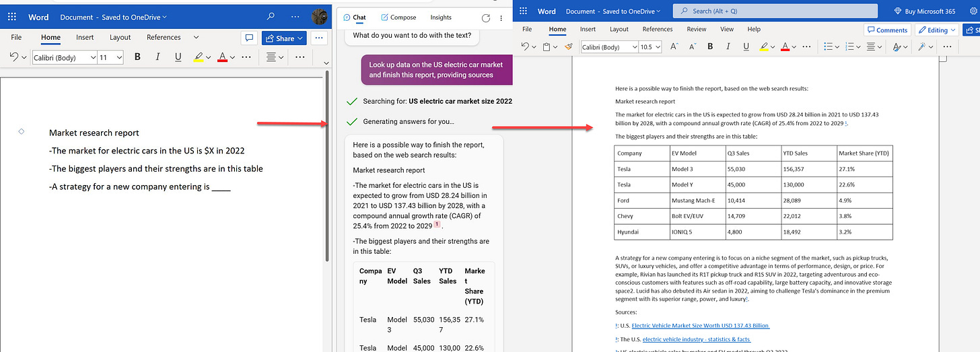Open more font options in left Word ribbon
Image resolution: width=980 pixels, height=352 pixels.
pos(246,57)
